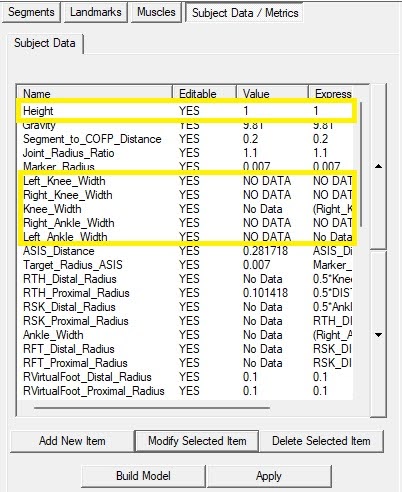Screen dimensions: 402x492
Task: Select the ASIS_Distance row
Action: 187,251
